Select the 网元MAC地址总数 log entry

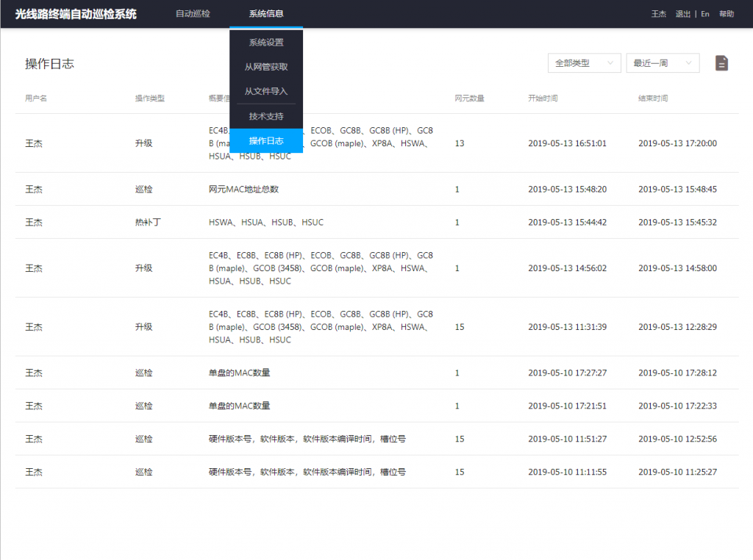click(x=243, y=189)
